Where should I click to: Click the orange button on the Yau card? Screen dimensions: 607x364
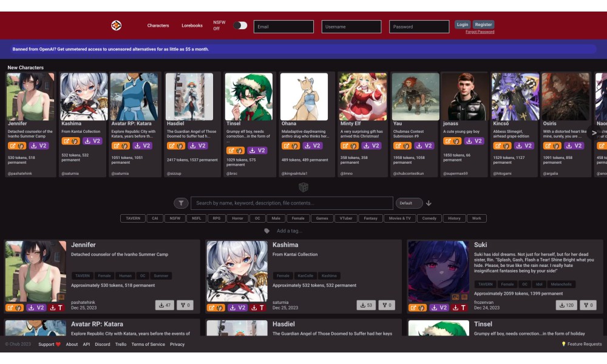(x=402, y=146)
